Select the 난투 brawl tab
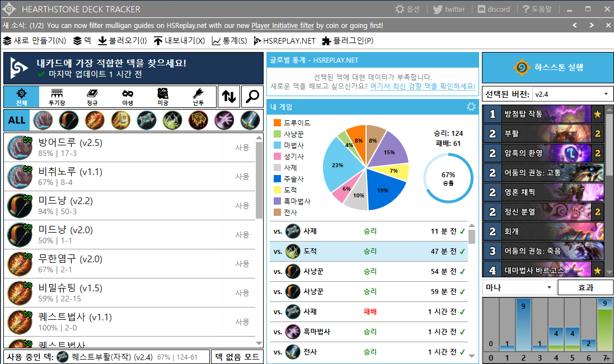 (198, 97)
